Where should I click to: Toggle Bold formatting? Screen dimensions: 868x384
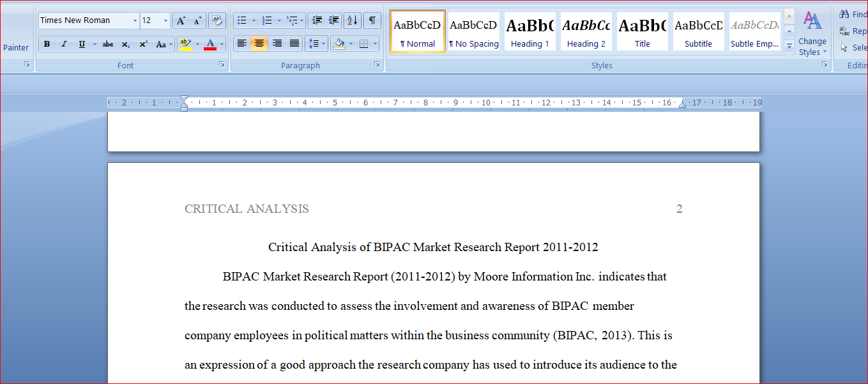tap(47, 44)
